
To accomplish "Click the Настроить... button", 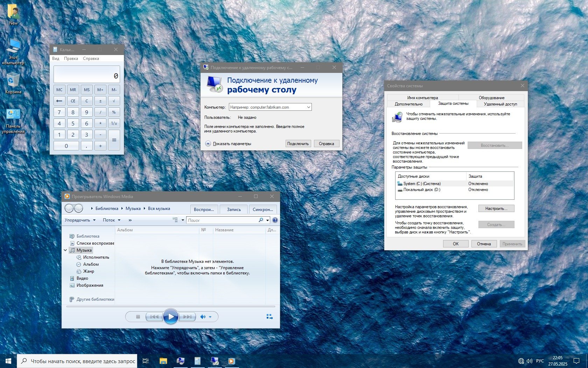I will (496, 209).
